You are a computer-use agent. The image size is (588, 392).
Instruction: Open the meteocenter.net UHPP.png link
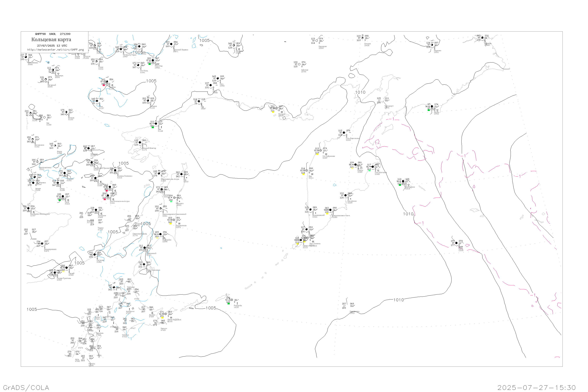[x=55, y=50]
